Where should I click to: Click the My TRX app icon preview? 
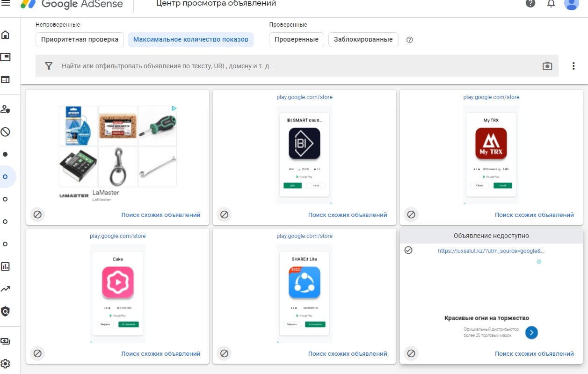[491, 144]
